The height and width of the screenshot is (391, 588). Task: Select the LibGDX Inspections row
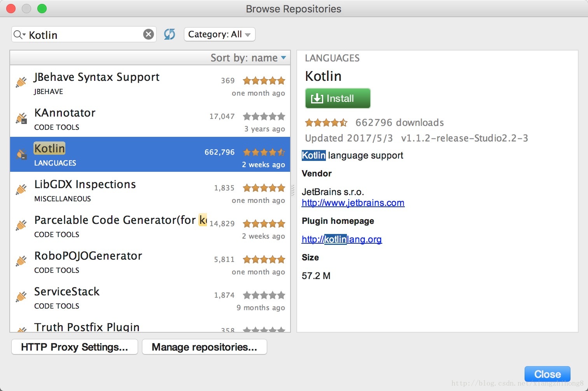(x=150, y=190)
